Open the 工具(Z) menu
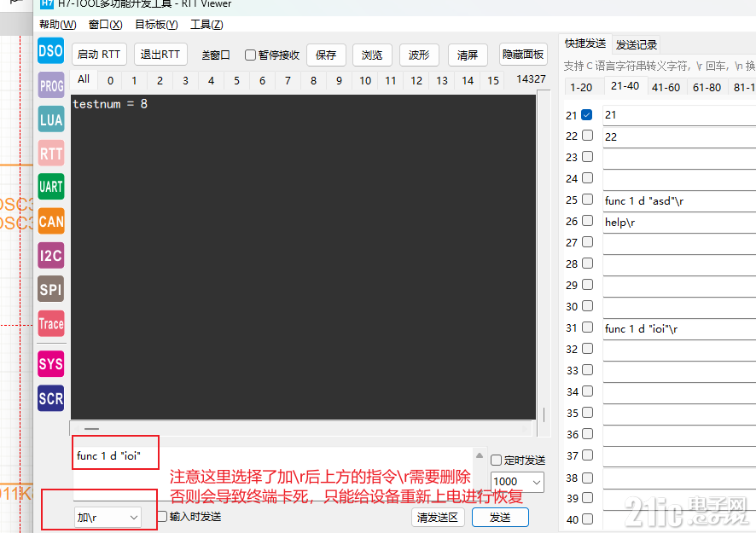The height and width of the screenshot is (533, 756). [x=206, y=25]
